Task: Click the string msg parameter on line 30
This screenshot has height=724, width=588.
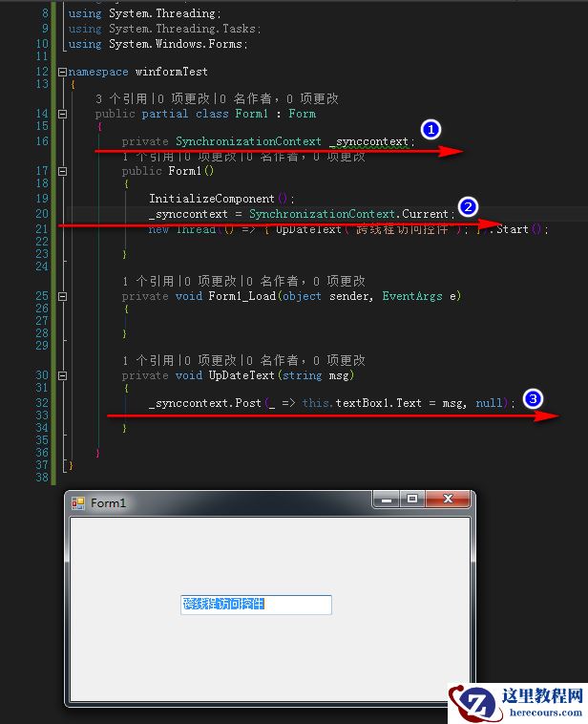Action: (x=316, y=375)
